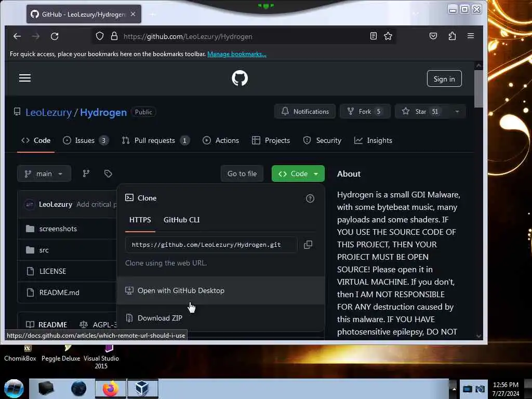Select the HTTPS clone tab
This screenshot has width=532, height=399.
[140, 220]
